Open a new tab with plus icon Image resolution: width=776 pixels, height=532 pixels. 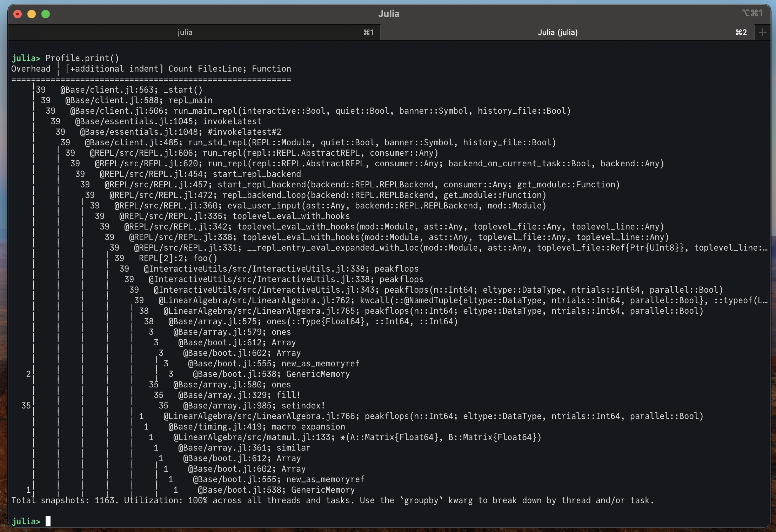(x=762, y=32)
